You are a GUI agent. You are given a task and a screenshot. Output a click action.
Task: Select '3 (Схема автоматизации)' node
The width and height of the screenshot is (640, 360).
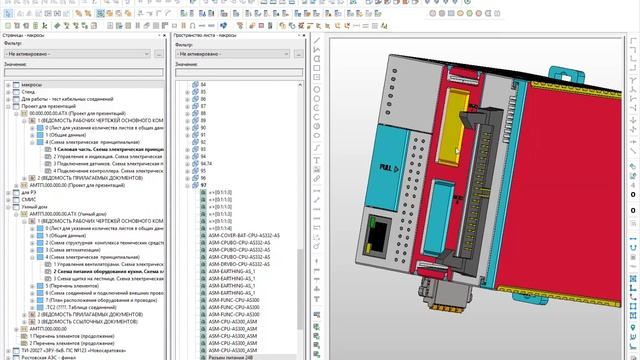coord(73,250)
